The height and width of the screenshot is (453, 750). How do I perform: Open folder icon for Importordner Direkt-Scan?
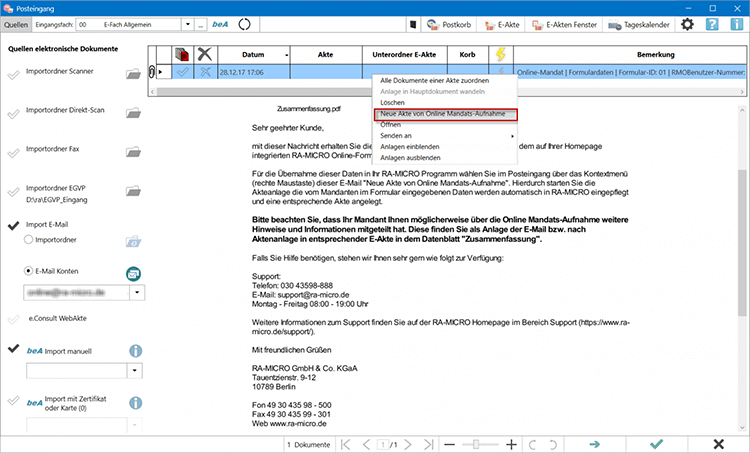tap(133, 113)
